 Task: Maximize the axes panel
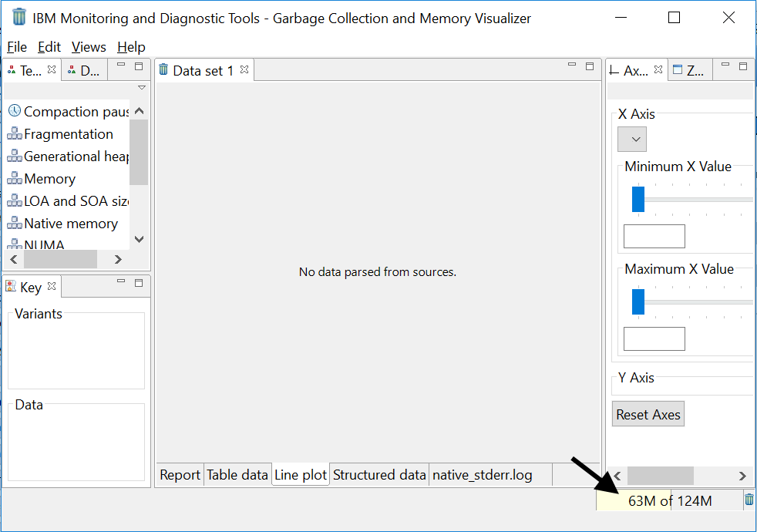click(743, 66)
